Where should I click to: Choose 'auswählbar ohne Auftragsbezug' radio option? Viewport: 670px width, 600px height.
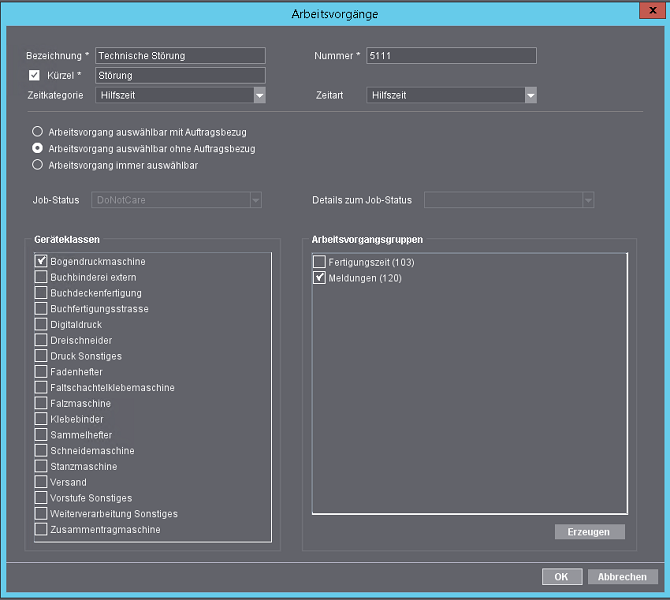38,148
